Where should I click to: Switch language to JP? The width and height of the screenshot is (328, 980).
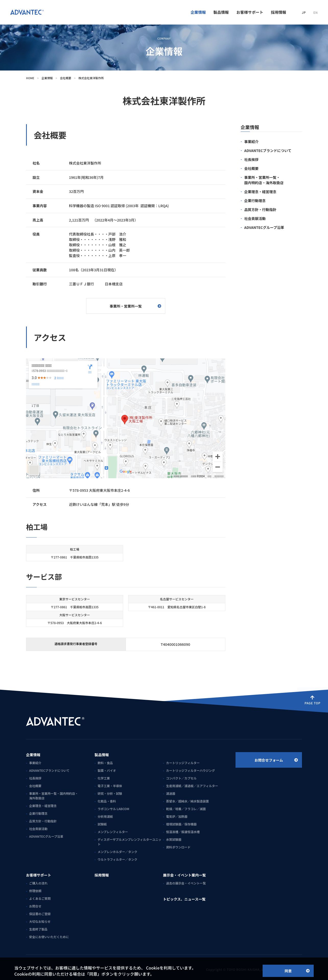click(304, 13)
